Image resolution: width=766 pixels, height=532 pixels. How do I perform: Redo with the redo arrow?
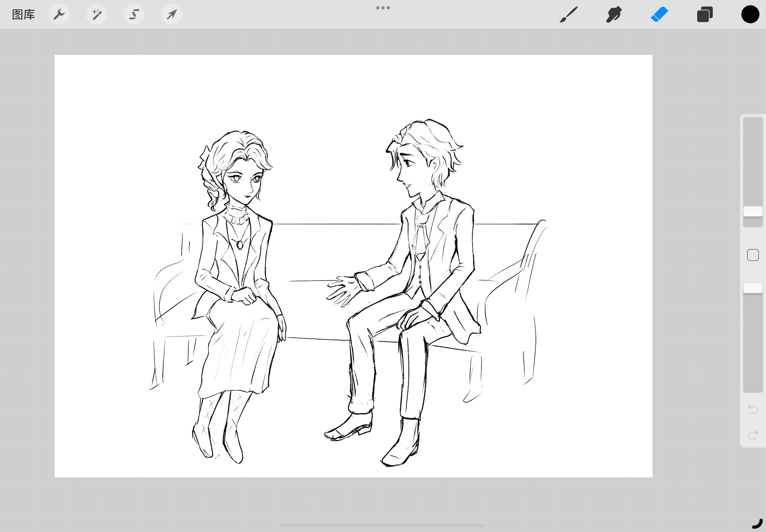[753, 435]
